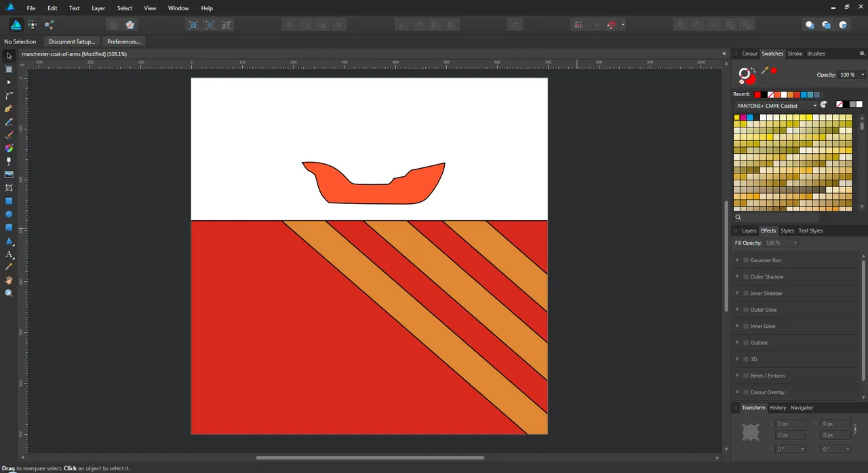Open the File menu

click(31, 8)
